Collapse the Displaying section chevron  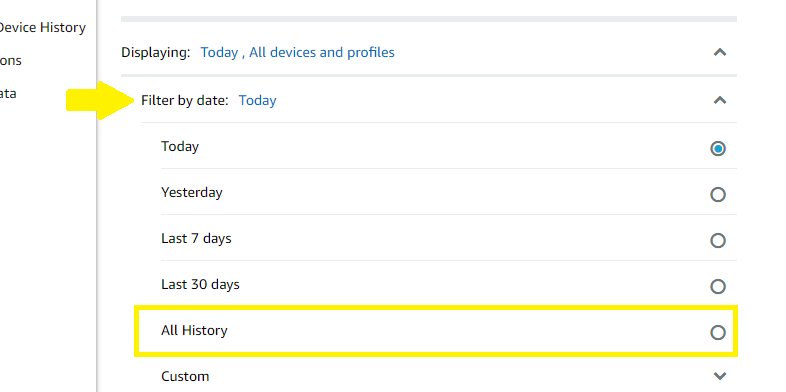[x=720, y=52]
